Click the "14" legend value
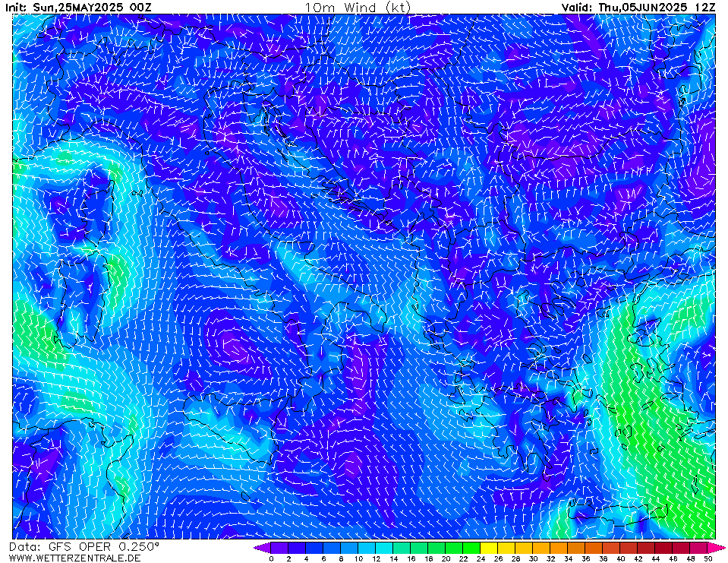 point(393,558)
